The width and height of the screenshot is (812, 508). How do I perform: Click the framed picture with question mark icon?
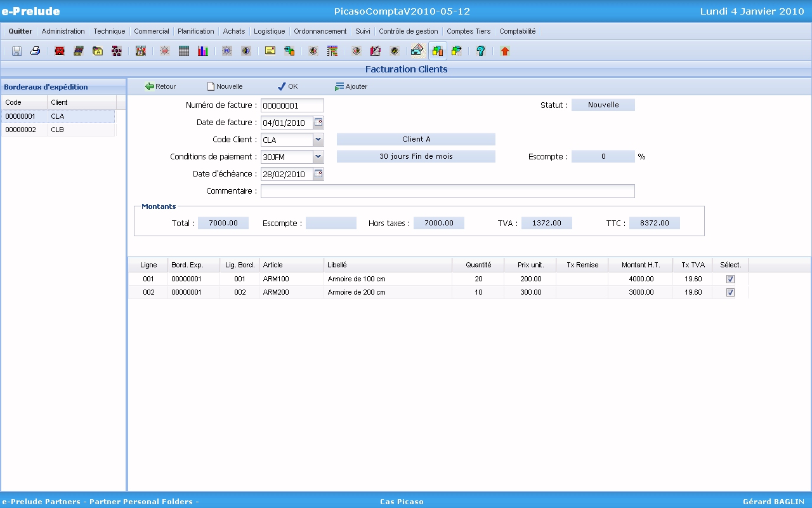click(141, 51)
